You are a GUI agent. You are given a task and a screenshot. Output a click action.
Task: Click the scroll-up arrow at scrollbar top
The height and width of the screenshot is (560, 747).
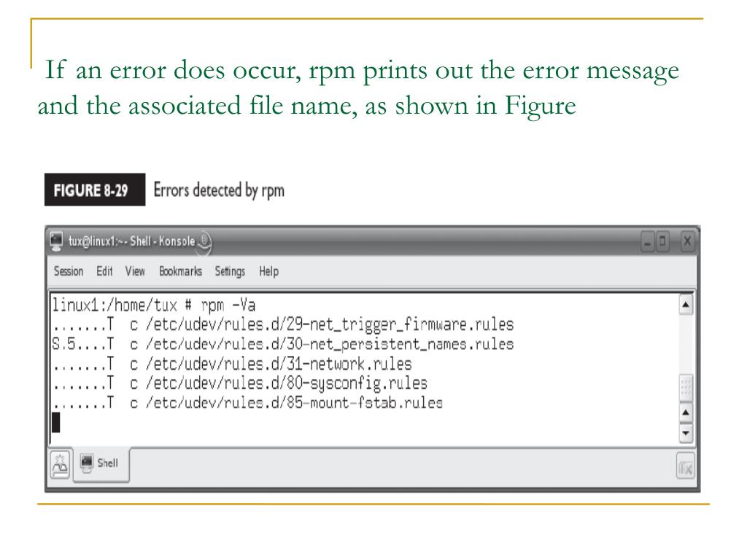click(686, 305)
